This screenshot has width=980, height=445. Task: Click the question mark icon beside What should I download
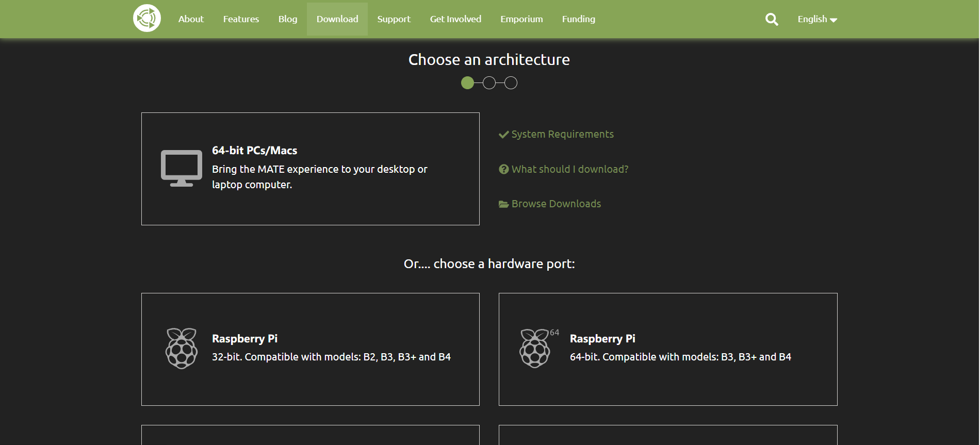(x=504, y=169)
